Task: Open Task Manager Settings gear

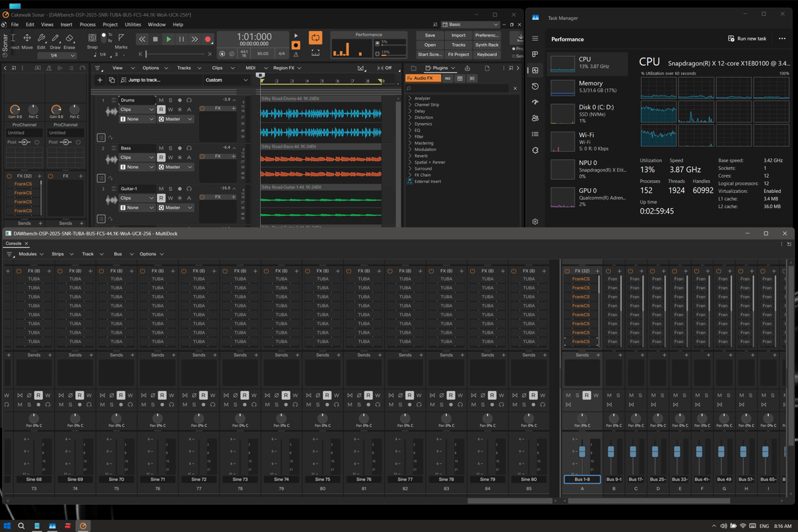Action: [535, 221]
